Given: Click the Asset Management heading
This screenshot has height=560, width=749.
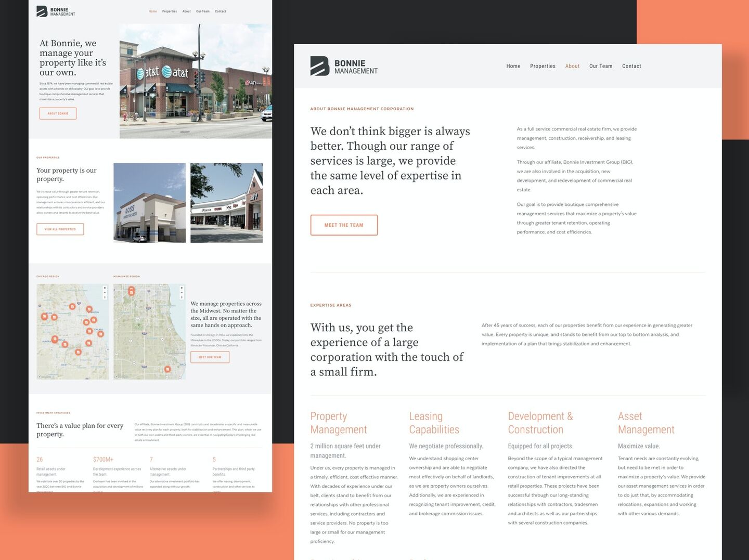Looking at the screenshot, I should click(646, 423).
